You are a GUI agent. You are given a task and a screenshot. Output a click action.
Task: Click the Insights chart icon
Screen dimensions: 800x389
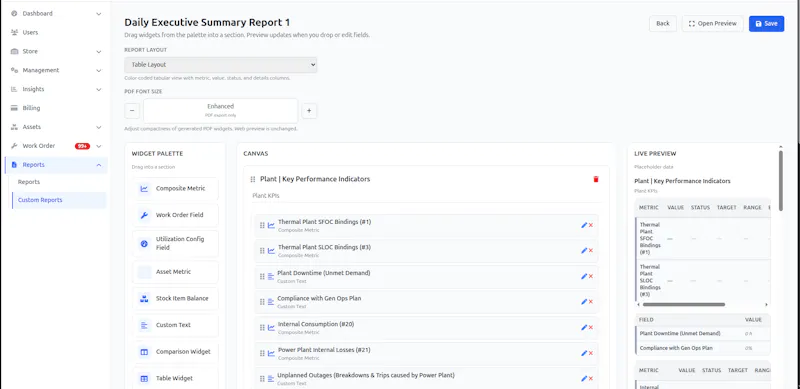14,89
